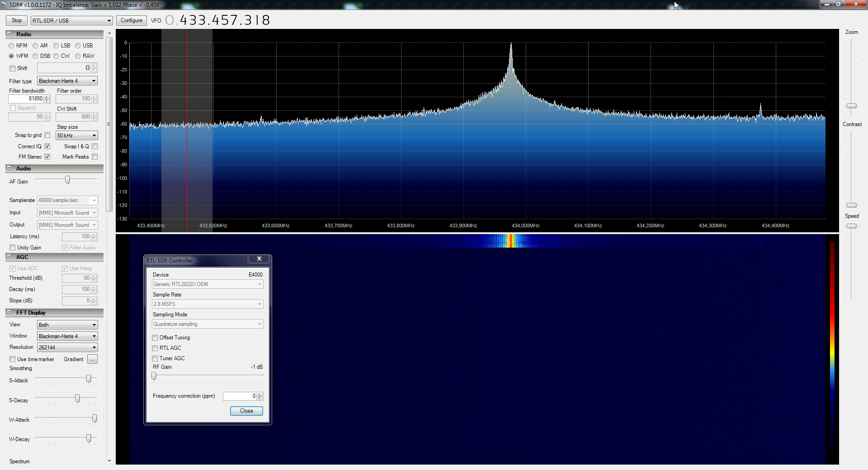Select the NFM radio mode
This screenshot has height=470, width=868.
click(11, 46)
